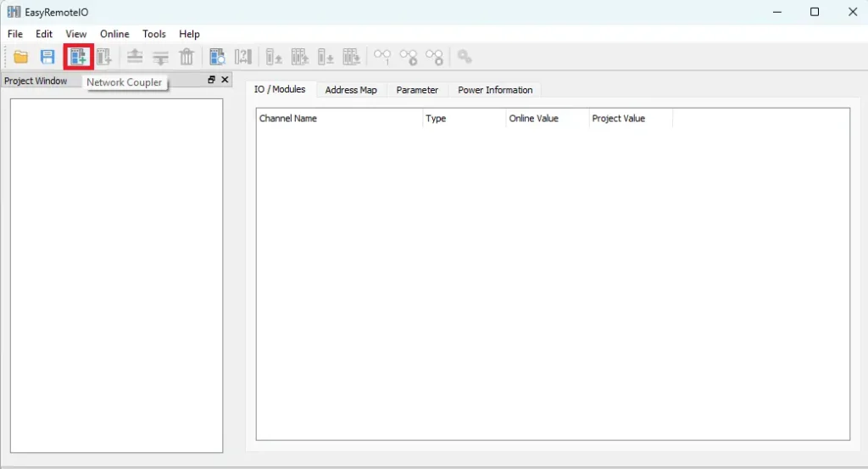Open the Power Information tab

click(x=495, y=90)
